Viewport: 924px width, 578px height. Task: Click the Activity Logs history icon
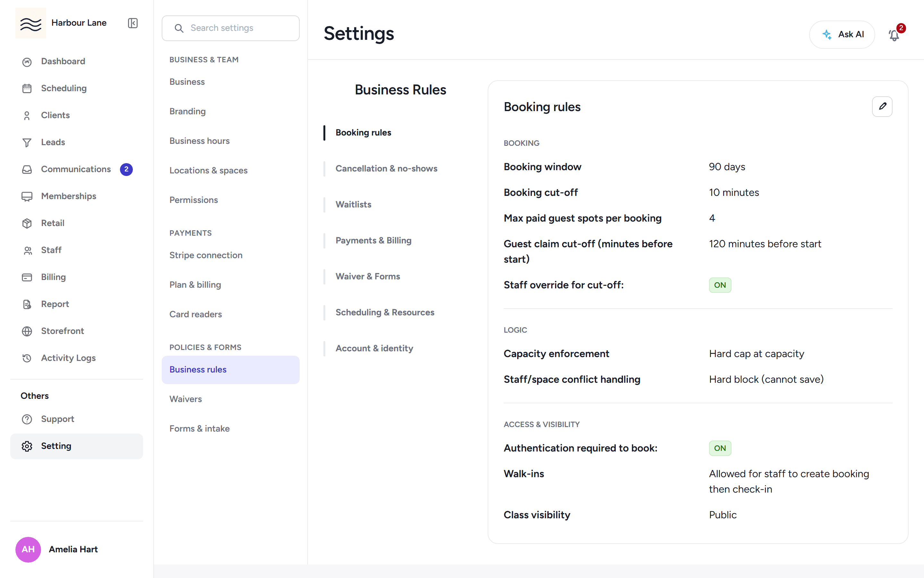(27, 358)
